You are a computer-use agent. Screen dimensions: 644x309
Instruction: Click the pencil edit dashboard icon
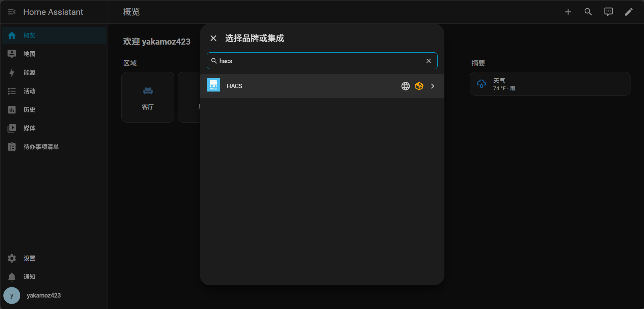click(x=629, y=12)
